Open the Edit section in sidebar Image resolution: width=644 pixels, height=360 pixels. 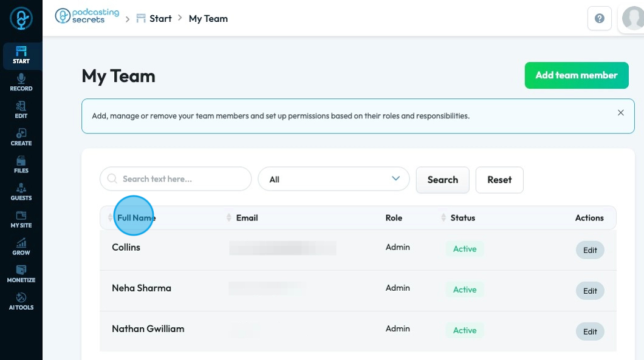tap(21, 110)
